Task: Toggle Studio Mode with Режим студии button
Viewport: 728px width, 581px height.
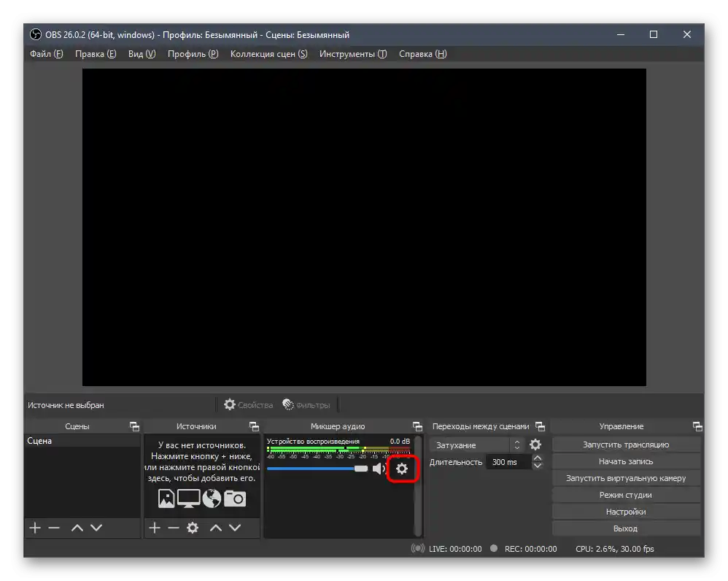Action: tap(626, 495)
